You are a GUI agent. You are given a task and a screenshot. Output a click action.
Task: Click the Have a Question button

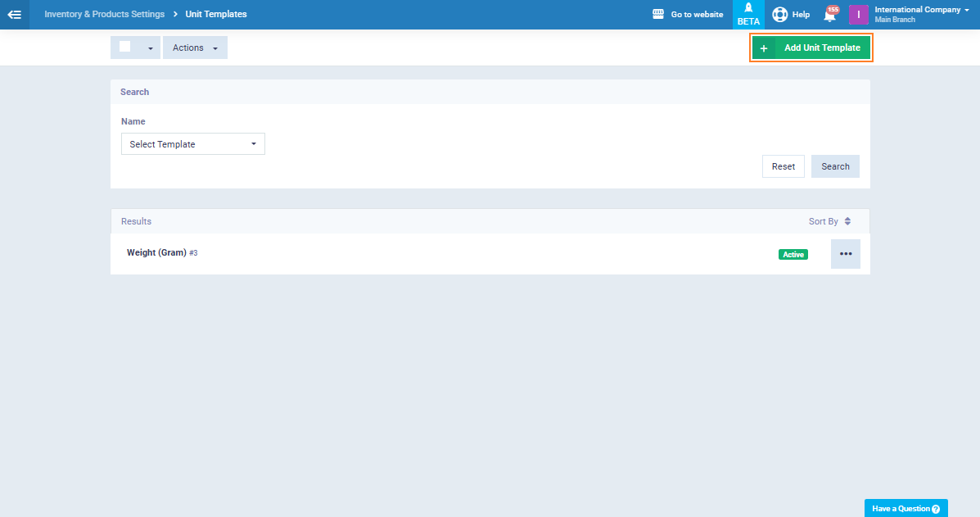click(x=905, y=508)
